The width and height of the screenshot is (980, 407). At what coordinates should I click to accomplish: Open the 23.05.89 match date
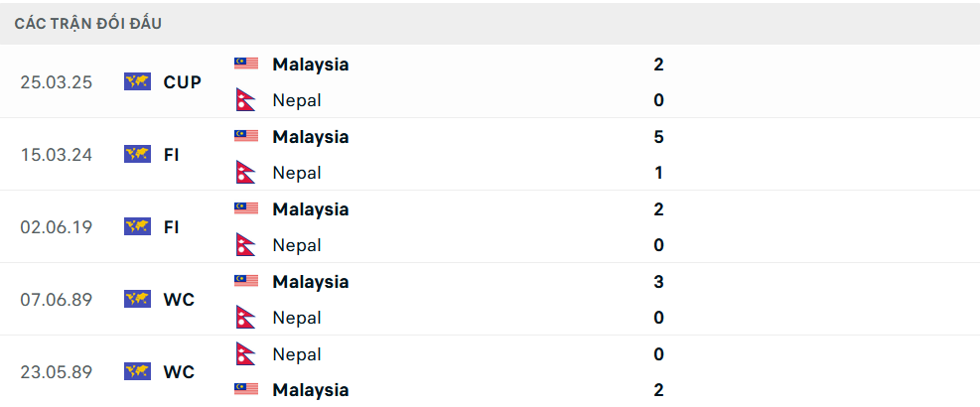pyautogui.click(x=56, y=372)
